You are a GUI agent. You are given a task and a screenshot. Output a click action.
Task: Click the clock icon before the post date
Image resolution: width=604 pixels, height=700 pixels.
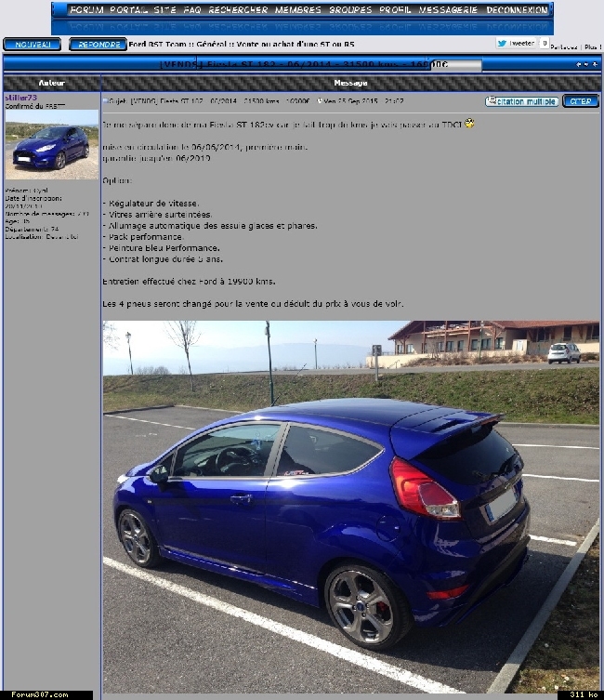[x=320, y=101]
